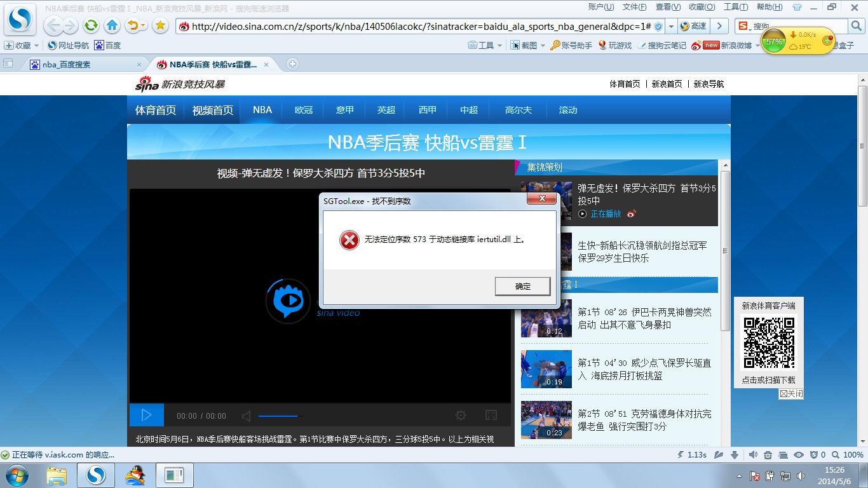
Task: Select the 欧冠 navigation tab
Action: coord(304,110)
